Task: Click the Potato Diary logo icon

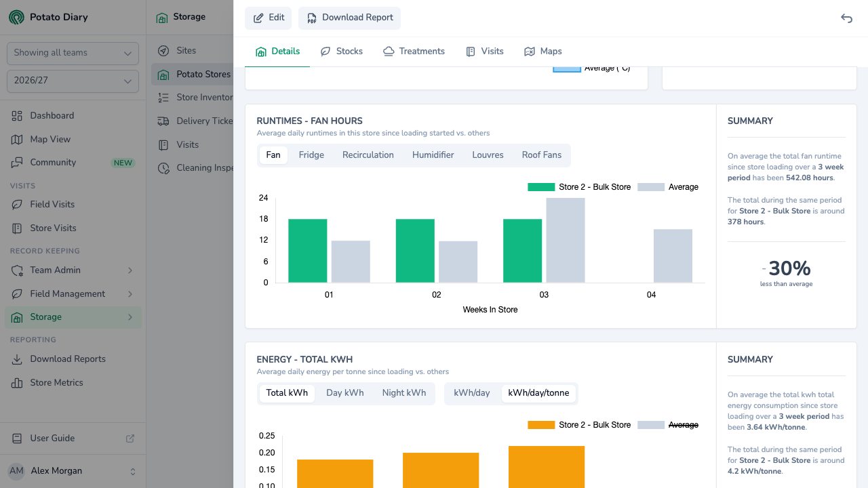Action: click(16, 17)
